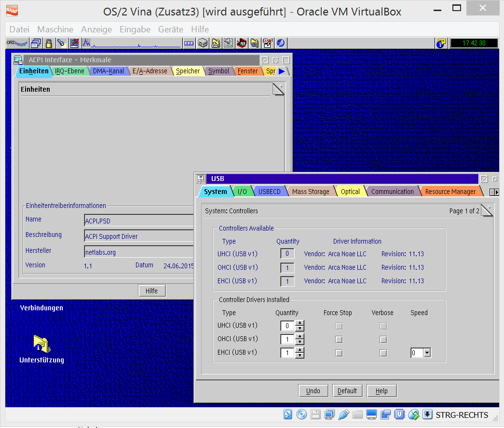The width and height of the screenshot is (504, 428).
Task: Toggle Verbose checkbox for EHCI driver
Action: [x=383, y=353]
